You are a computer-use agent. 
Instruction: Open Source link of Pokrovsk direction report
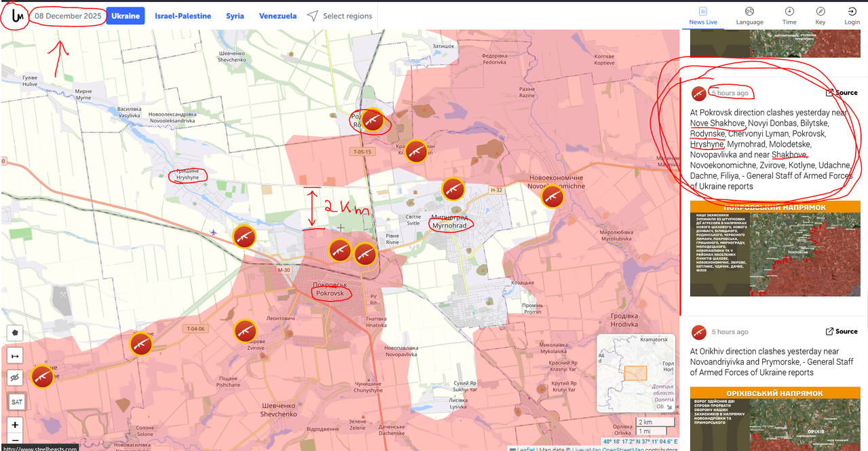point(842,93)
